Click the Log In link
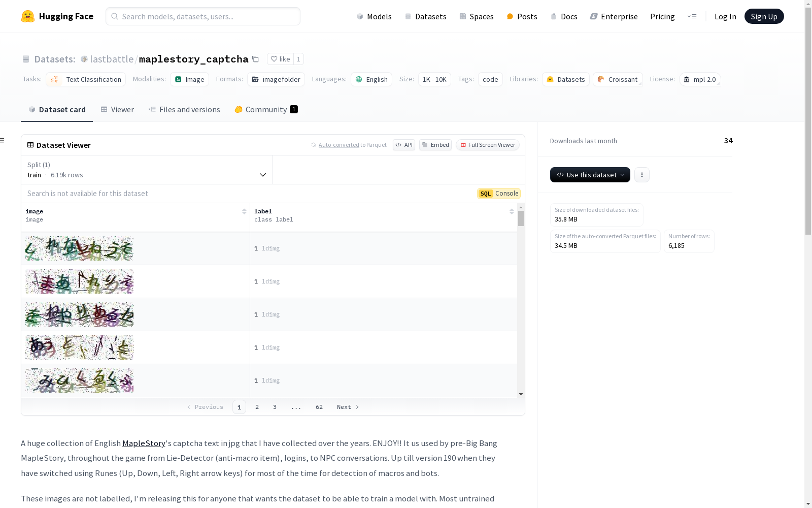The width and height of the screenshot is (812, 508). pos(725,16)
